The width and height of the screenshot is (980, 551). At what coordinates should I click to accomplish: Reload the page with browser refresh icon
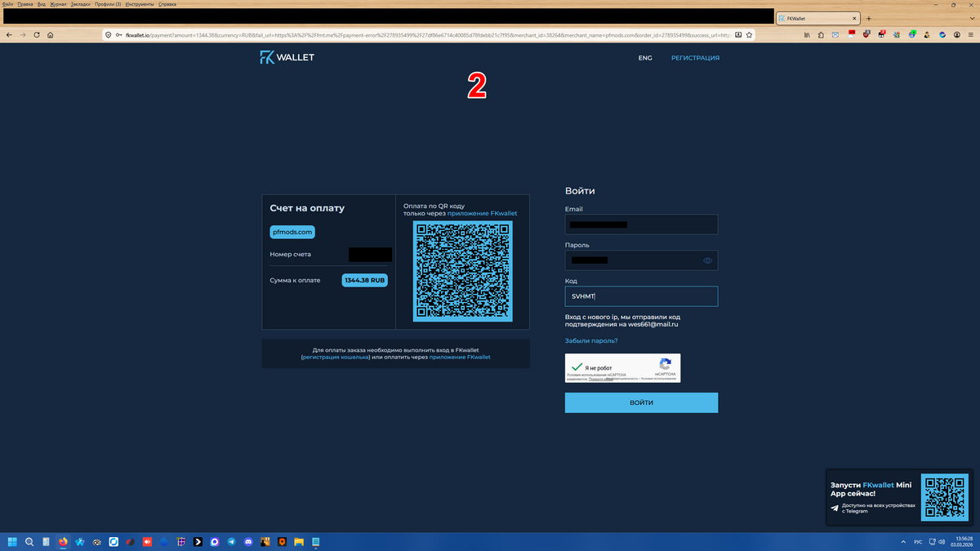(36, 35)
